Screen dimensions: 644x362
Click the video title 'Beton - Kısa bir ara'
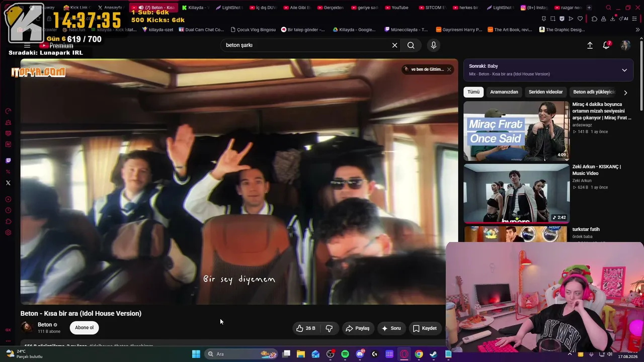coord(81,313)
